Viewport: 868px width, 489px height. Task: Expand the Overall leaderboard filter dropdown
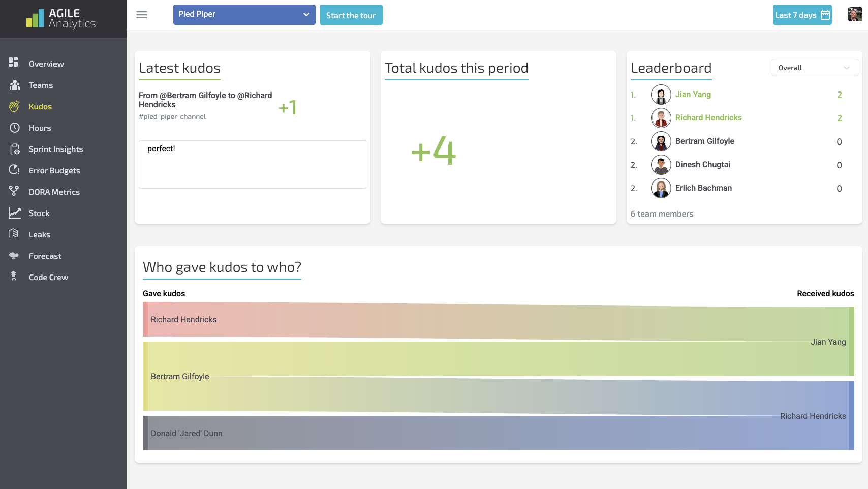pos(814,68)
